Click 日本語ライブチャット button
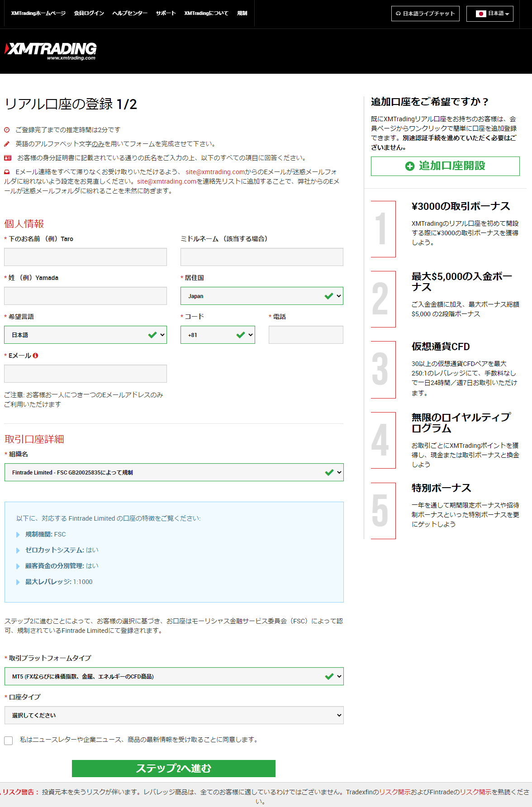Screen dimensions: 532x807 425,14
